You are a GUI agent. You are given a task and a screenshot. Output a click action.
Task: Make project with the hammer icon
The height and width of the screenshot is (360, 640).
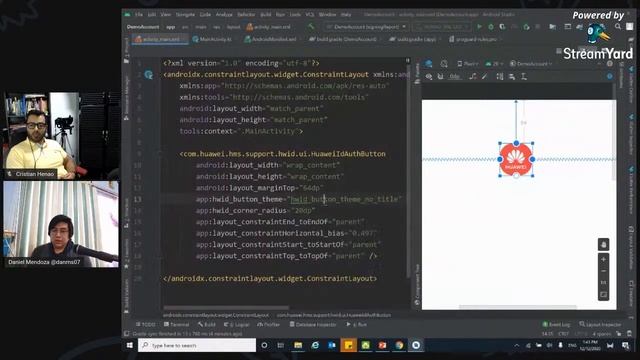tap(311, 27)
